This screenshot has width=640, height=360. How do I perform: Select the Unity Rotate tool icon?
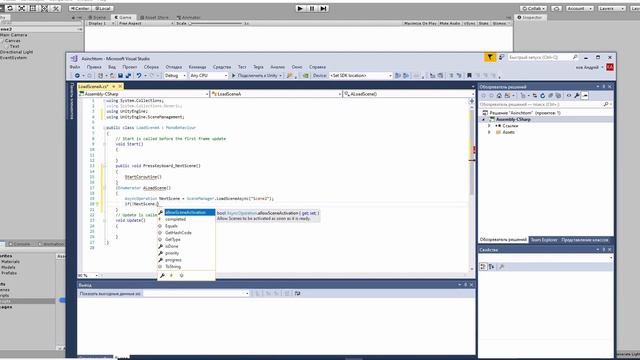point(10,8)
